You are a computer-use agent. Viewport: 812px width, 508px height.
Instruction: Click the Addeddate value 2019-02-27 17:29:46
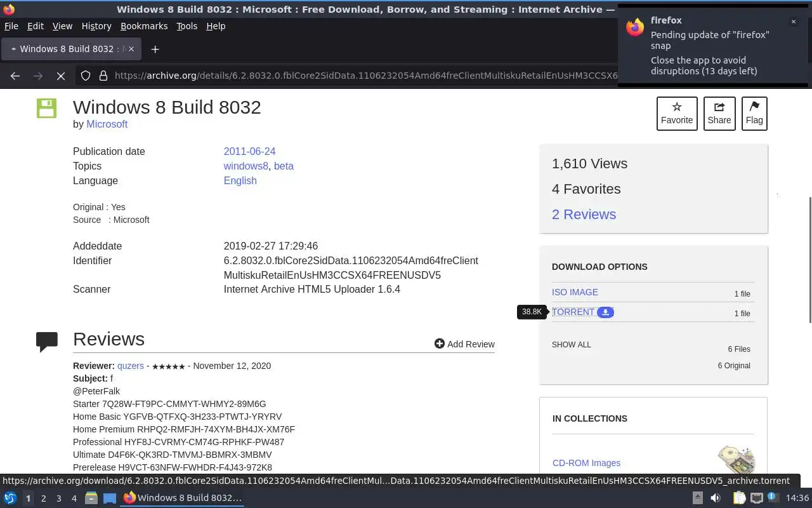tap(271, 246)
